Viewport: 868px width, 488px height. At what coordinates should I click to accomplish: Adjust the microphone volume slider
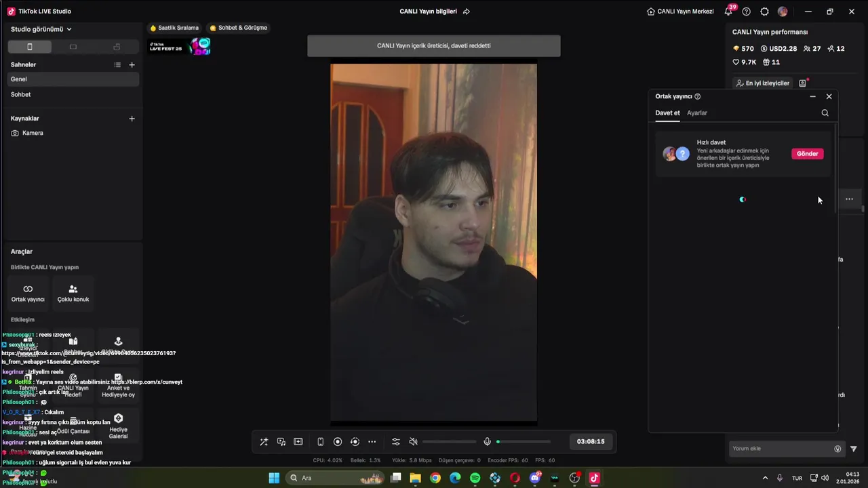pos(523,442)
